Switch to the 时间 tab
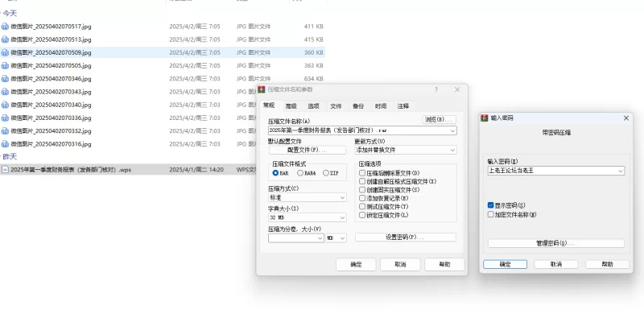Screen dimensions: 644x314 pos(381,106)
